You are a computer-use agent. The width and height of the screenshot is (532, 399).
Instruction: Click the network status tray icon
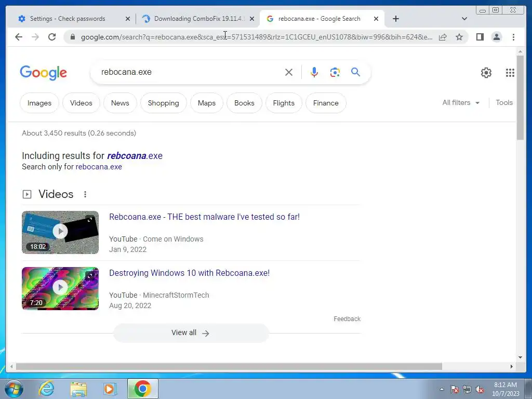pos(467,389)
